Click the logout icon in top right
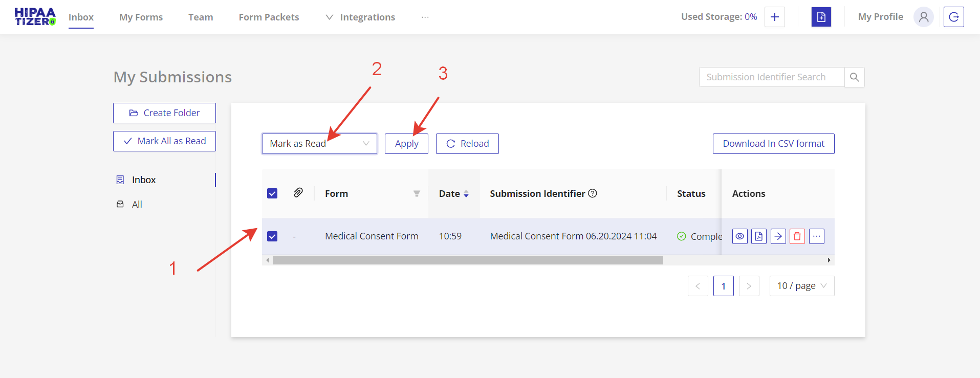 point(954,17)
